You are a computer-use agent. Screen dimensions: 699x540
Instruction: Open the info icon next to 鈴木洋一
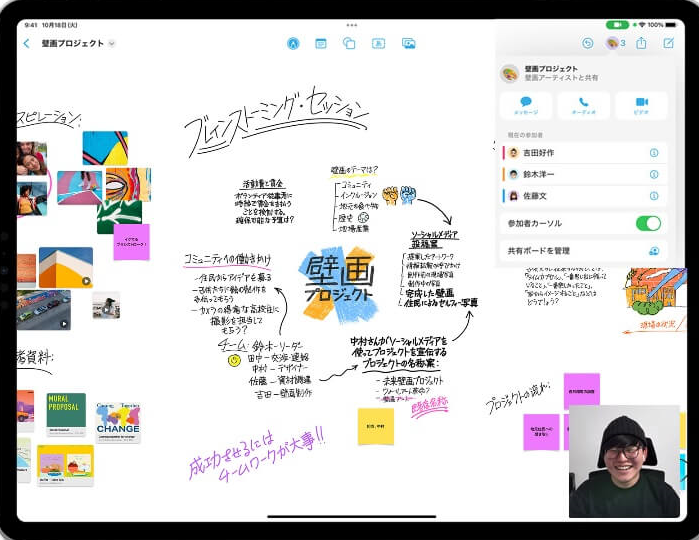pos(654,174)
